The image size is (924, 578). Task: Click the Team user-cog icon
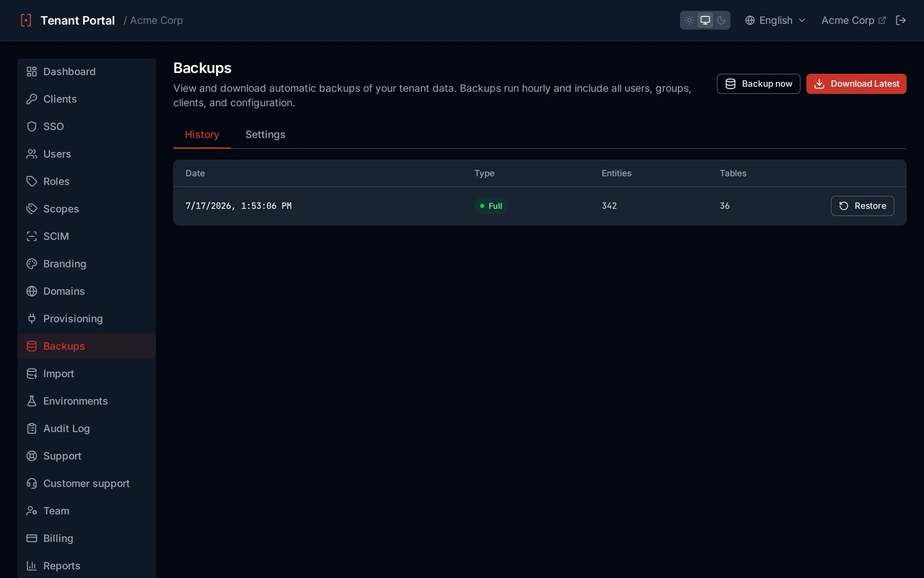[x=32, y=511]
